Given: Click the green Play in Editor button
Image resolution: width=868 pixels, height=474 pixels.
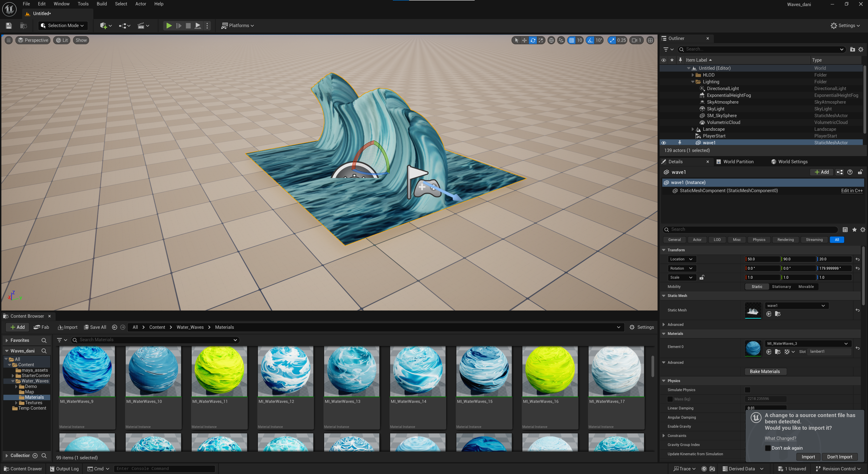Looking at the screenshot, I should 169,26.
